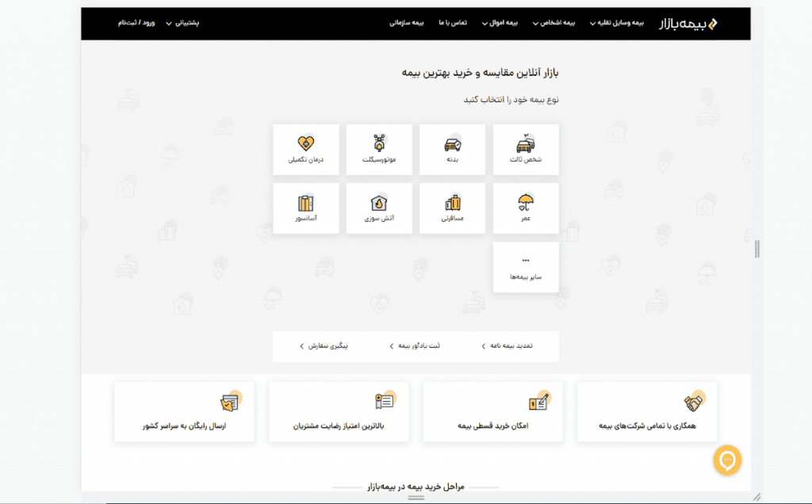This screenshot has height=504, width=812.
Task: Open the support (پشتیبانی) dropdown
Action: 182,23
